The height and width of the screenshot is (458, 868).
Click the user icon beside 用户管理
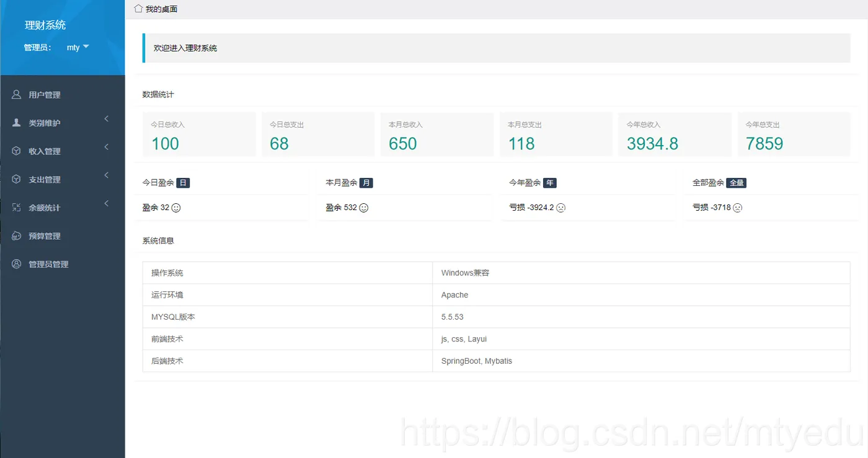click(17, 95)
